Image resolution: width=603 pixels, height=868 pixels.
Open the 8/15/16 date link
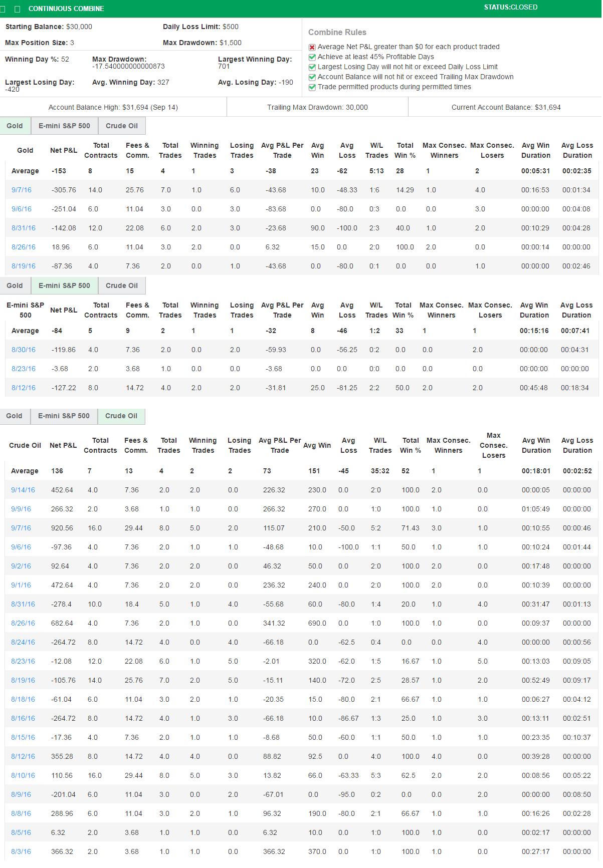pos(23,737)
